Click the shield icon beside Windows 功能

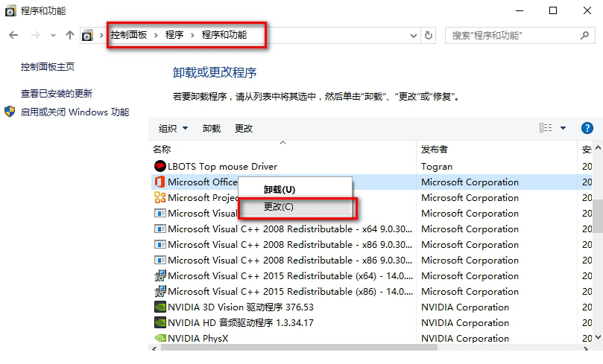(x=10, y=112)
